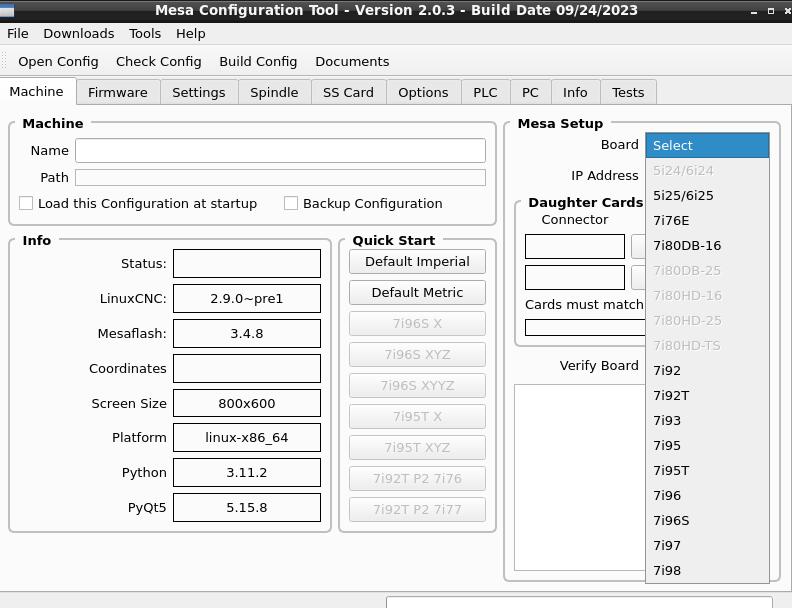792x608 pixels.
Task: Switch to the Machine tab
Action: pyautogui.click(x=37, y=91)
